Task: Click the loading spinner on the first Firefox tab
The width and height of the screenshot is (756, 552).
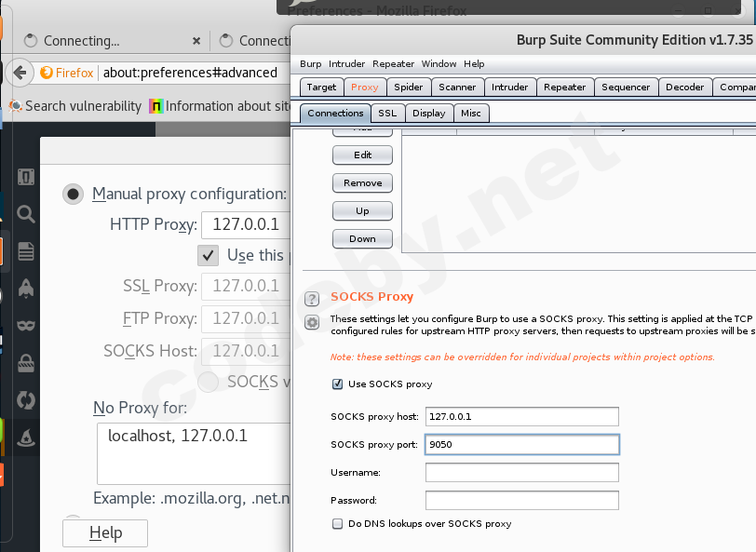Action: [x=31, y=41]
